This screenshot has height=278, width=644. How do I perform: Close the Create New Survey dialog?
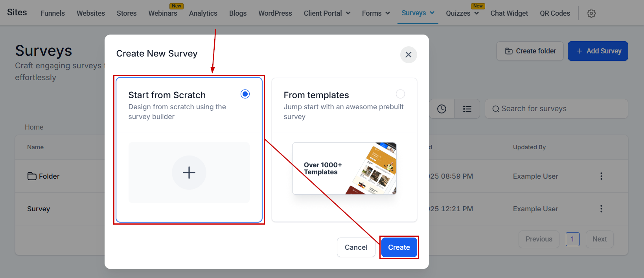click(x=408, y=55)
